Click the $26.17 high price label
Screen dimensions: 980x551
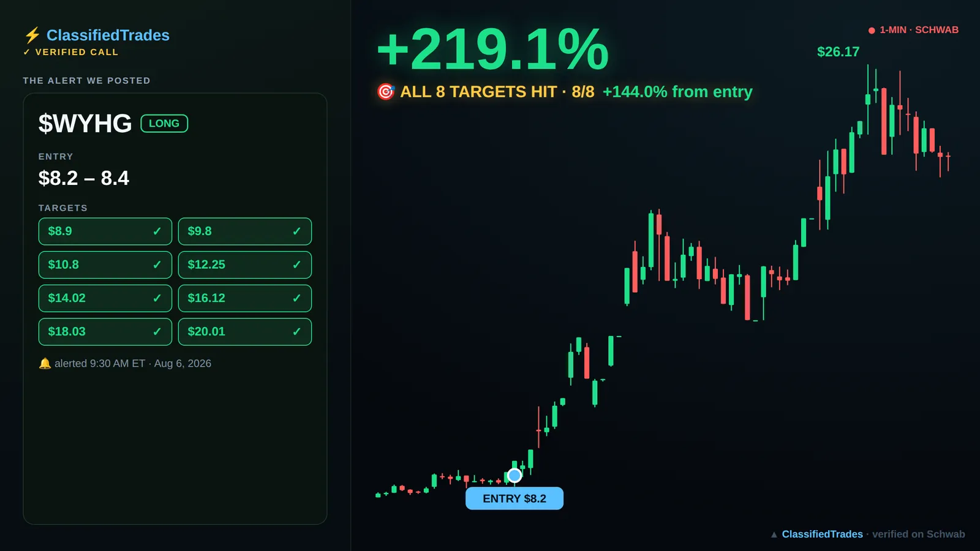(x=838, y=52)
